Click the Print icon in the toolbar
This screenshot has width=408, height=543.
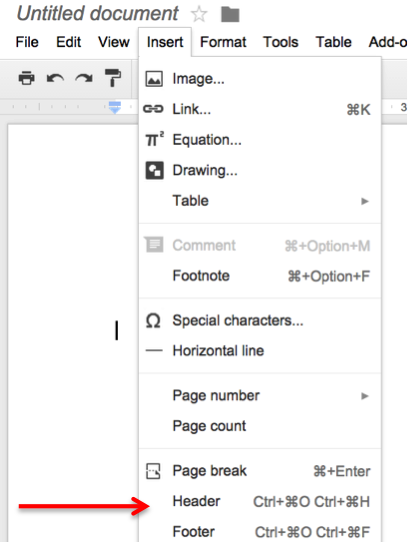click(x=26, y=78)
